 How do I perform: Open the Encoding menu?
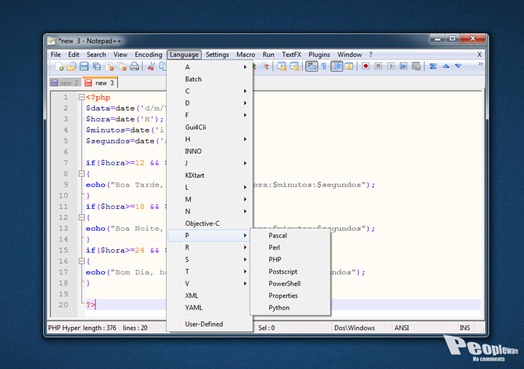pos(148,54)
